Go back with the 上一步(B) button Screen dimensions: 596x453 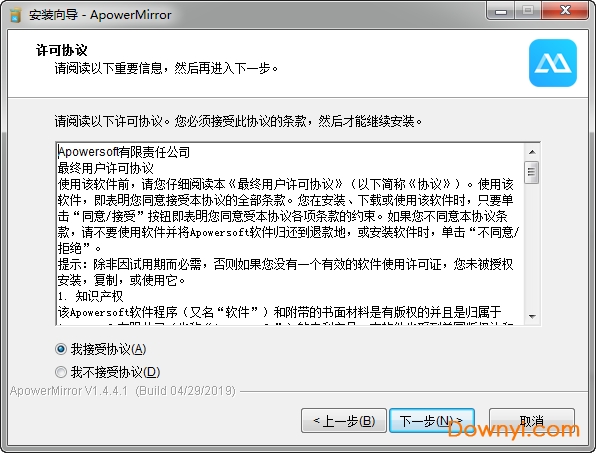344,421
